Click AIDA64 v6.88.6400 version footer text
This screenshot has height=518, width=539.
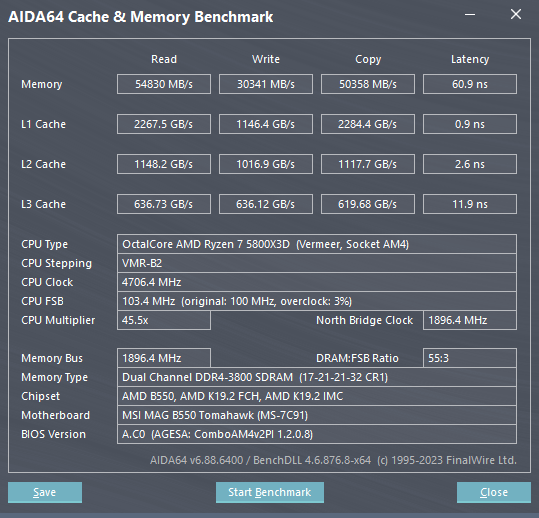pos(333,460)
